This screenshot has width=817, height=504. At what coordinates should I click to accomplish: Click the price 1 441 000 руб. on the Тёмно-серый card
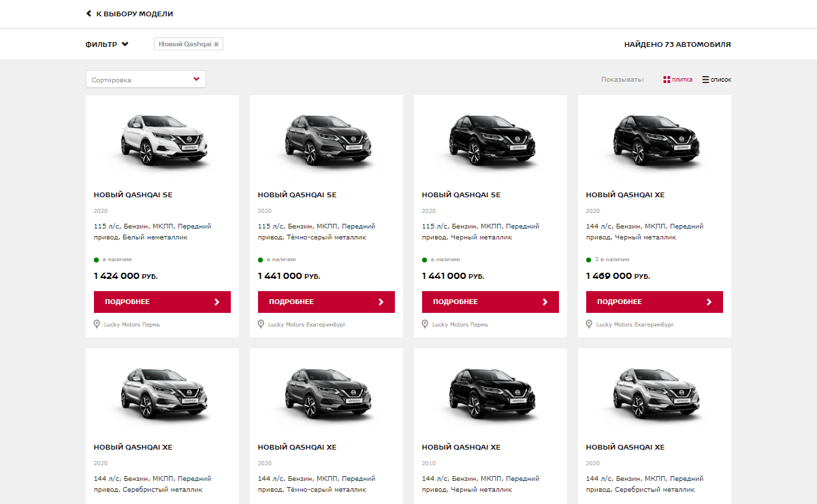point(289,276)
